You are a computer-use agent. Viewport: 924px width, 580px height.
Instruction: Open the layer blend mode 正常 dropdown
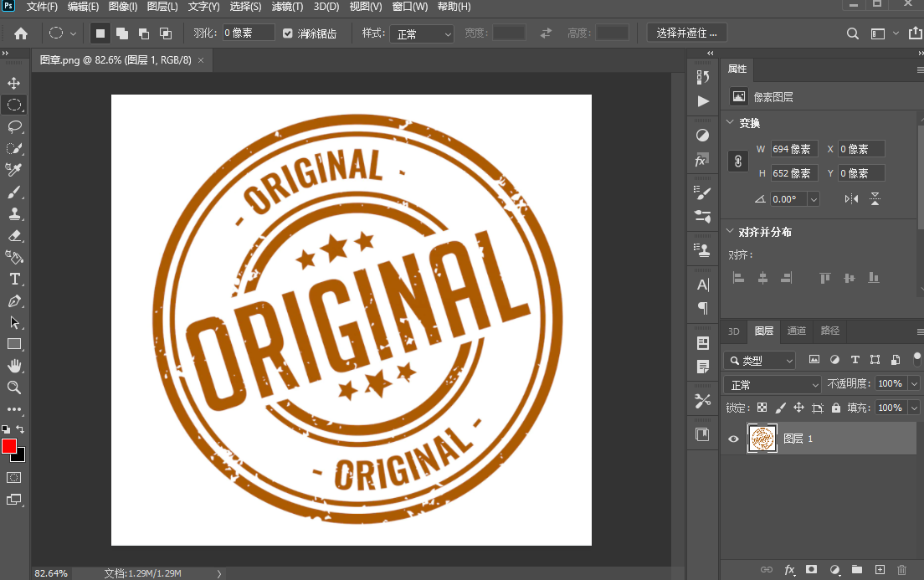coord(772,385)
